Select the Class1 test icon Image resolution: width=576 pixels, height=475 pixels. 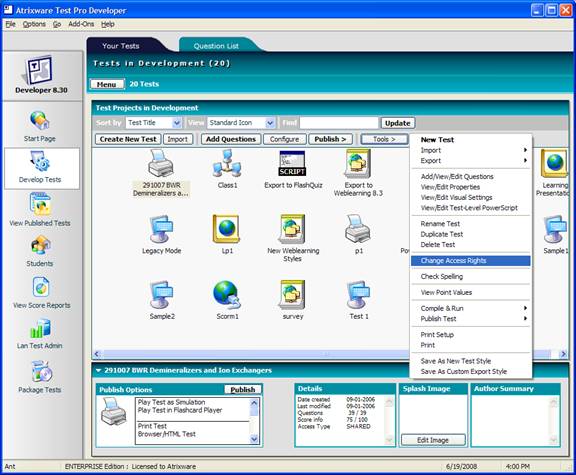coord(227,163)
